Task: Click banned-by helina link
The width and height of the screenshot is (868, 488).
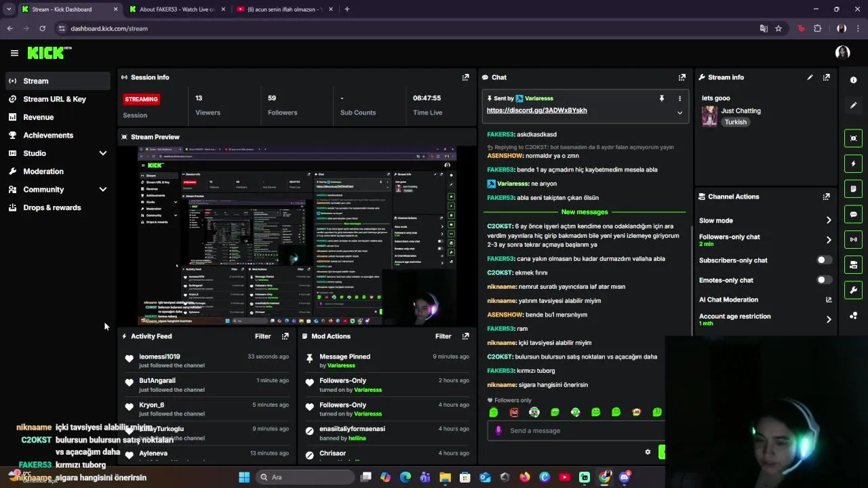Action: [x=357, y=439]
